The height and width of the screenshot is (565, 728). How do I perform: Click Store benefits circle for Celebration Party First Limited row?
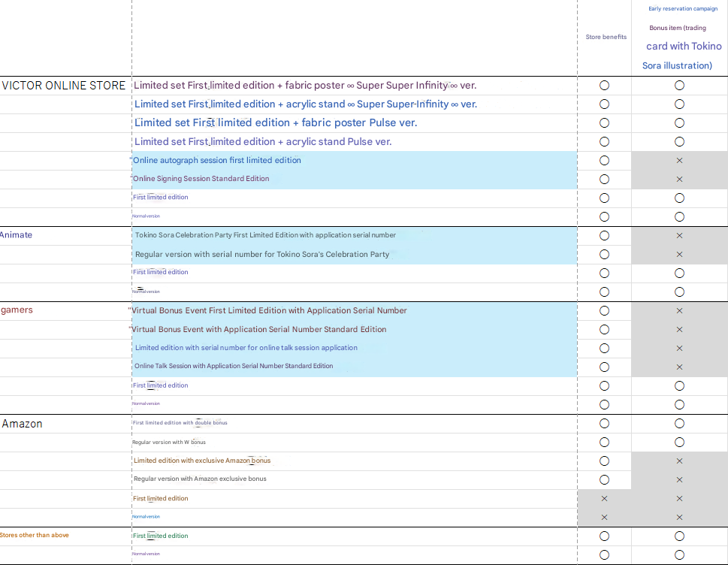pos(604,236)
